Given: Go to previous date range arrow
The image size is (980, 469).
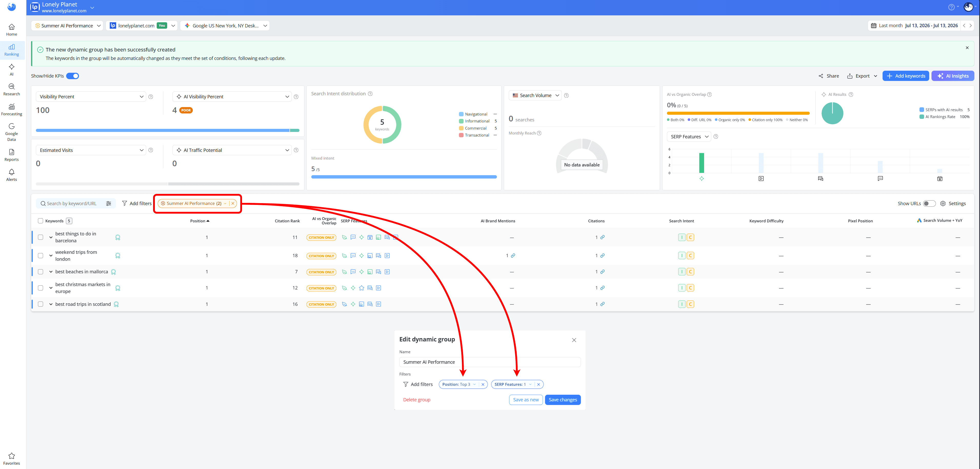Looking at the screenshot, I should coord(964,26).
